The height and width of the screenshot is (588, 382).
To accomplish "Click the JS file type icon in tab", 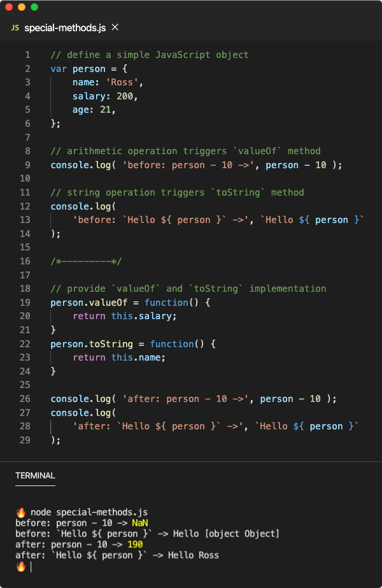I will coord(15,28).
